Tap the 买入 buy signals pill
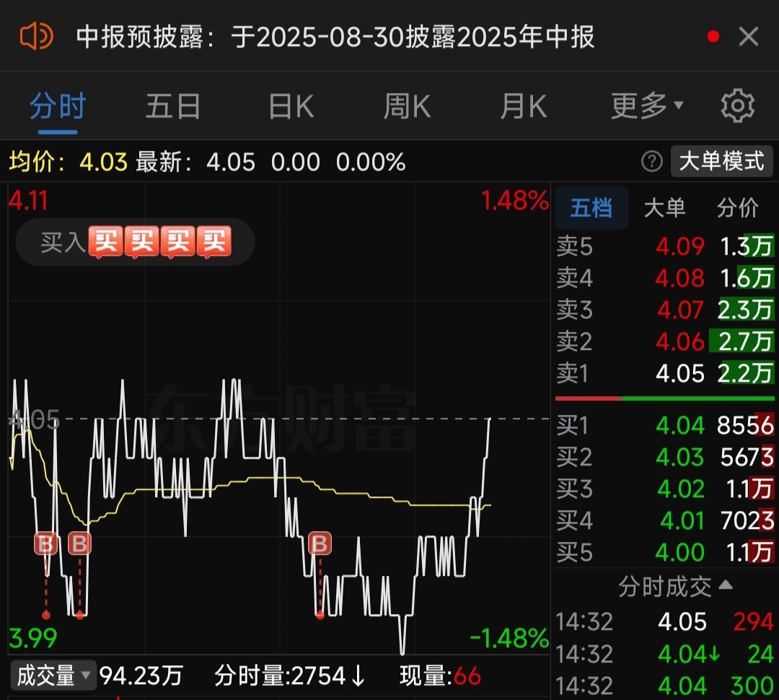 point(135,242)
